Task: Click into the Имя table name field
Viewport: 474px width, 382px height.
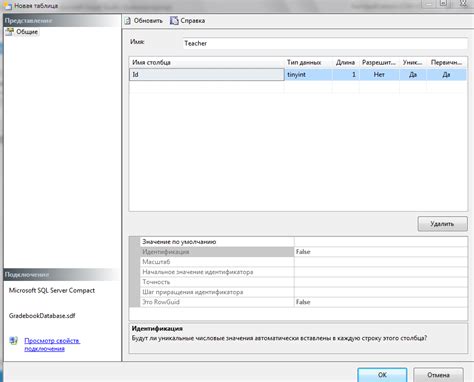Action: pos(325,43)
